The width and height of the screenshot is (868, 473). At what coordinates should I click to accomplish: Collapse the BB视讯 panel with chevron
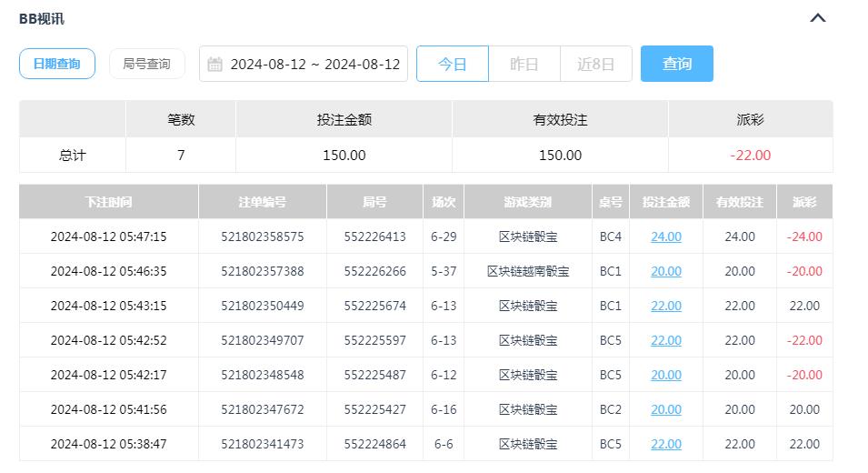818,18
